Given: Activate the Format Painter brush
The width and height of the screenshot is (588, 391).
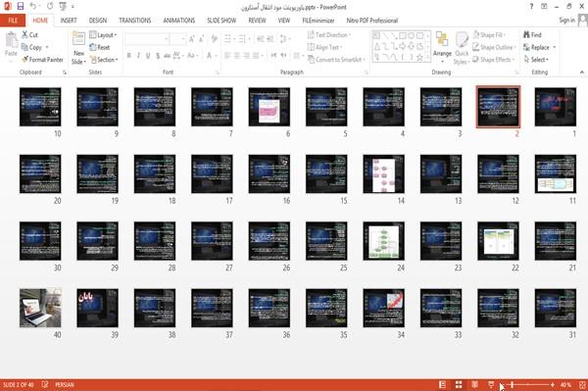Looking at the screenshot, I should click(x=42, y=59).
